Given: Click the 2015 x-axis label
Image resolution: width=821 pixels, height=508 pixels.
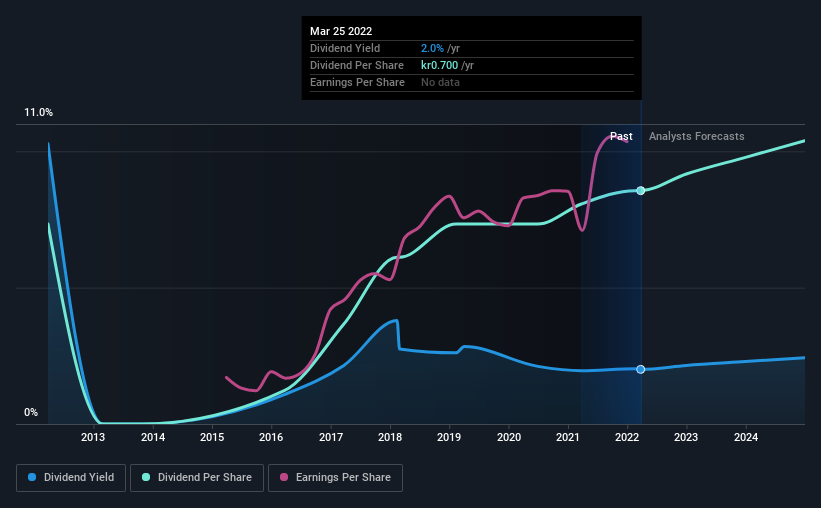Looking at the screenshot, I should coord(212,437).
